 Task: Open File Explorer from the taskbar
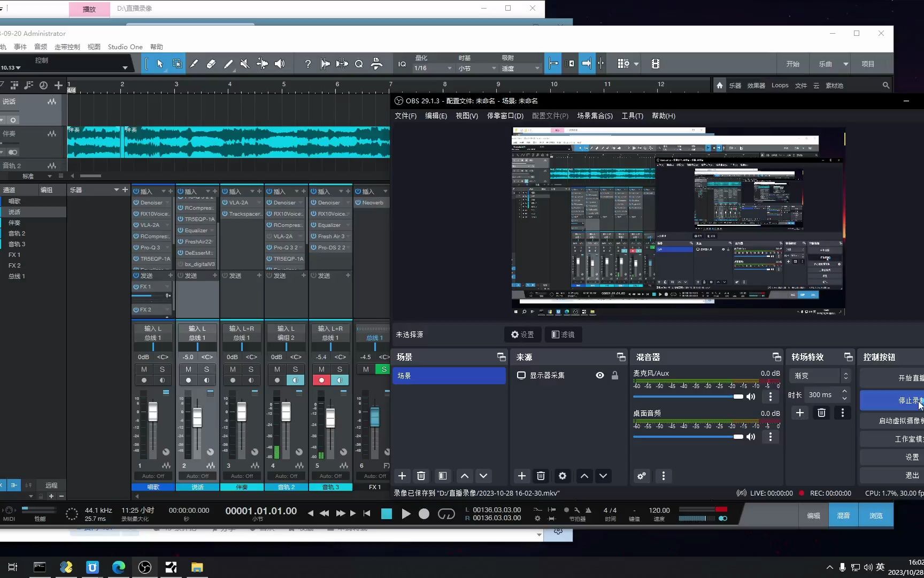point(197,567)
